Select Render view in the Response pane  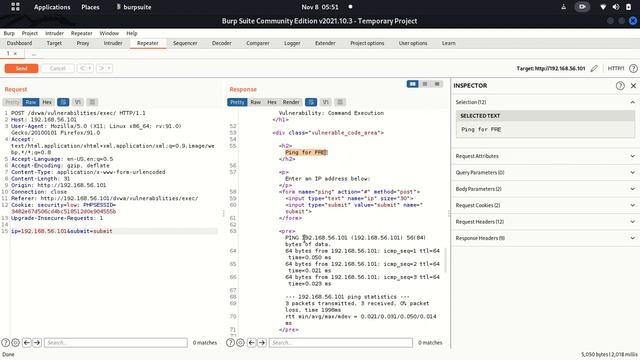(x=291, y=102)
